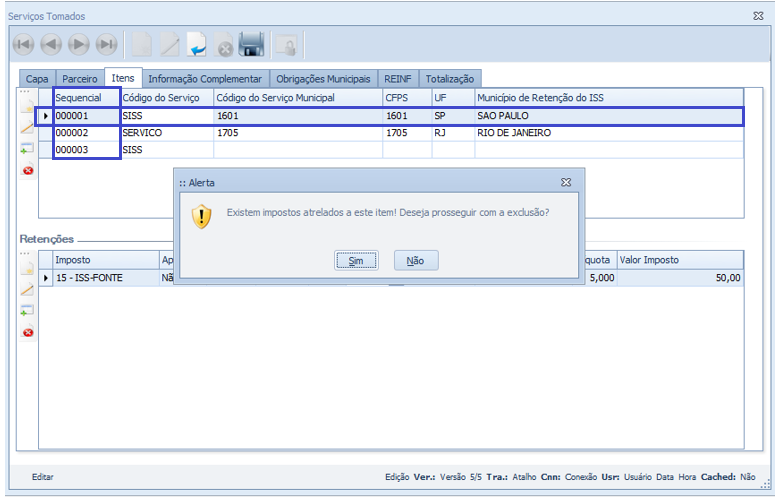This screenshot has width=777, height=499.
Task: Close the Alerta dialog
Action: pyautogui.click(x=566, y=182)
